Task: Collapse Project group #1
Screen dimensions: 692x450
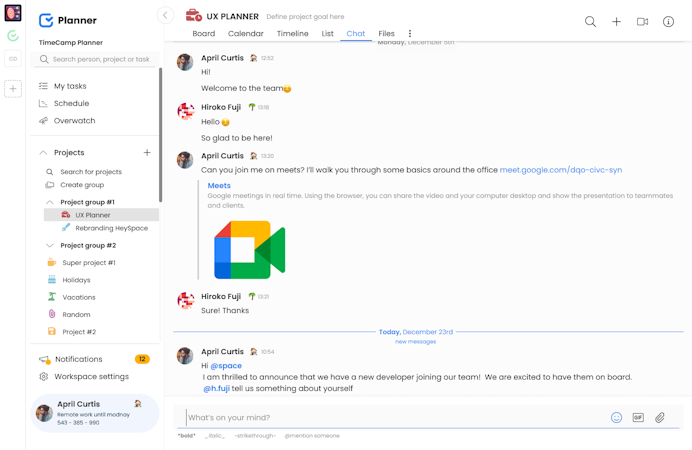Action: coord(50,202)
